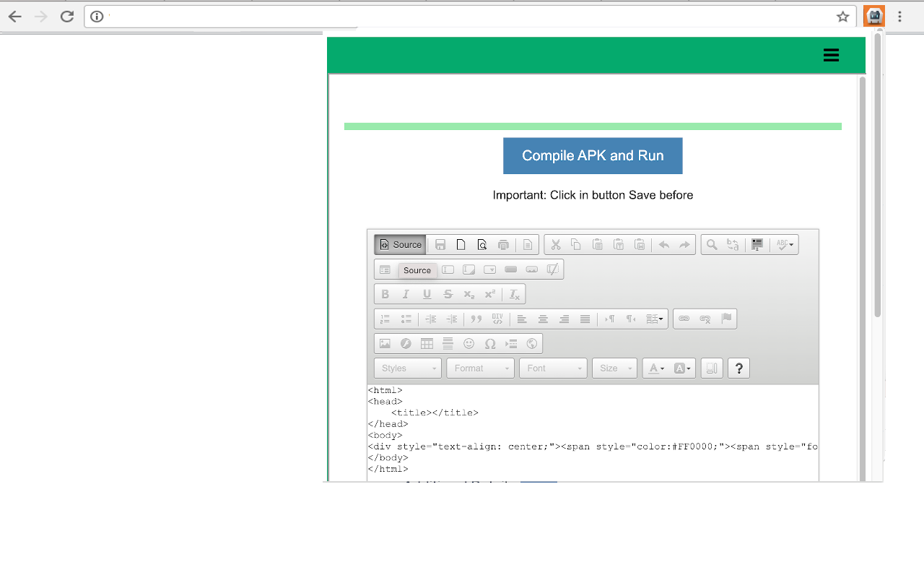The width and height of the screenshot is (924, 578).
Task: Justify the text
Action: [585, 319]
